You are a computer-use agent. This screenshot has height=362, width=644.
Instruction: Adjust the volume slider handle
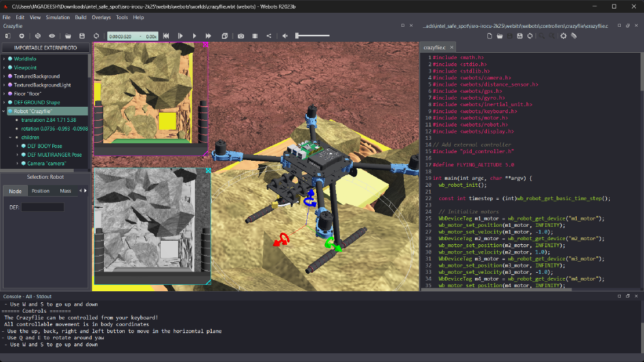(298, 36)
